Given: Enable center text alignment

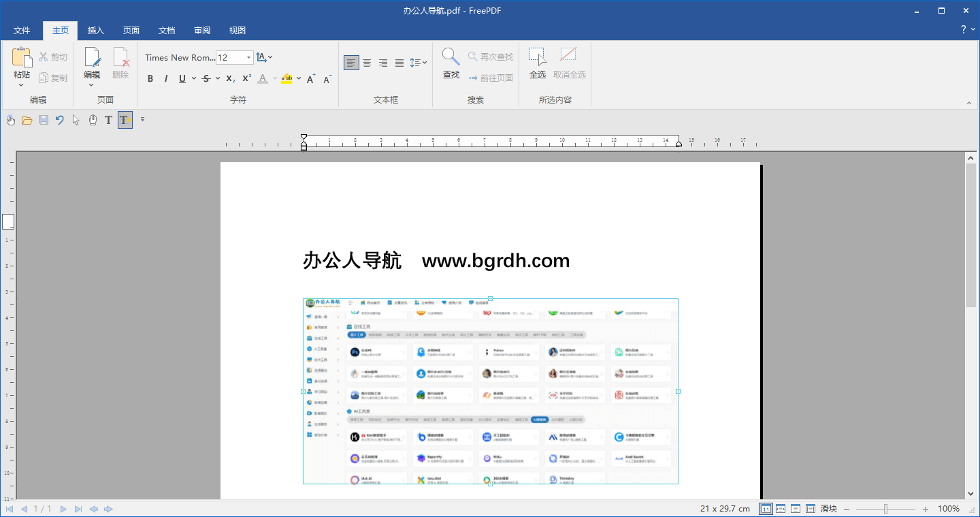Looking at the screenshot, I should 367,63.
